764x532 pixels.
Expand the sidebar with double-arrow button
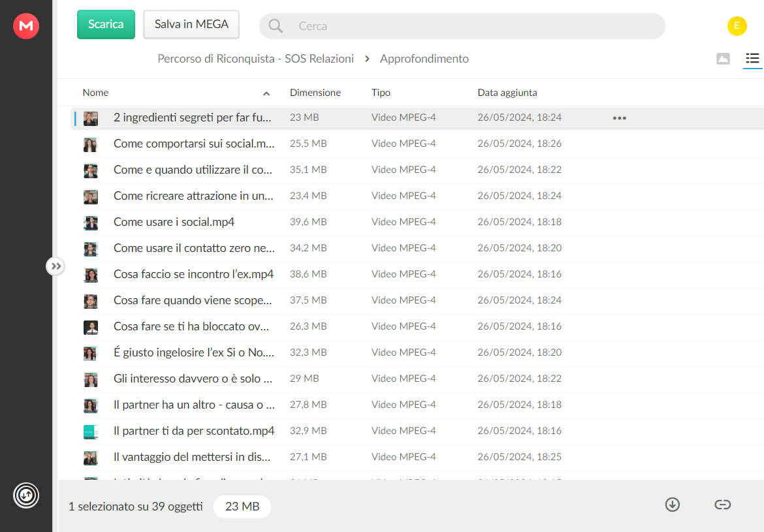[56, 266]
